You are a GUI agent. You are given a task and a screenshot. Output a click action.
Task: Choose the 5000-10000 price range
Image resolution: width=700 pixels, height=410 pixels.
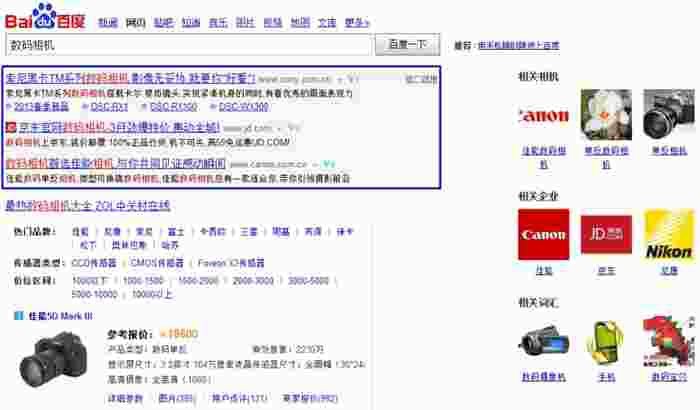click(95, 294)
